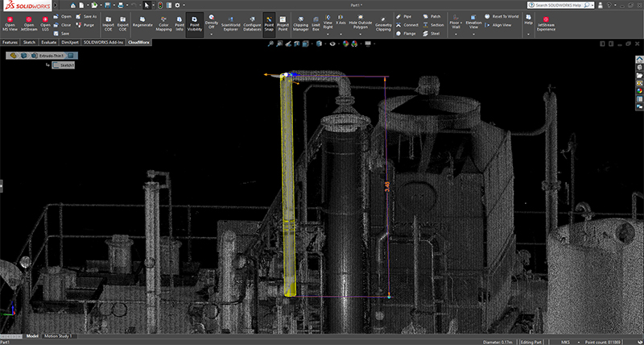Open the SOLIDWORKS Add-Ins tab
The image size is (644, 345).
pyautogui.click(x=104, y=42)
